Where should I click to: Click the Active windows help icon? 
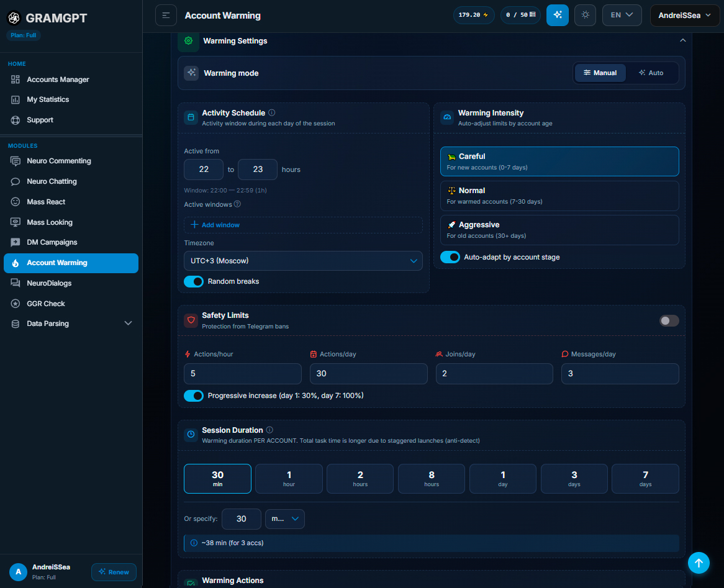[237, 204]
